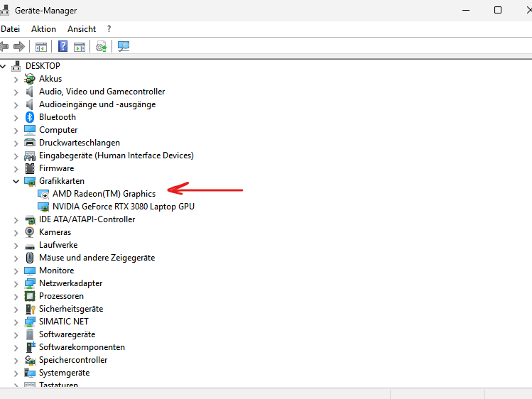This screenshot has width=532, height=399.
Task: Open the Datei menu
Action: pyautogui.click(x=10, y=29)
